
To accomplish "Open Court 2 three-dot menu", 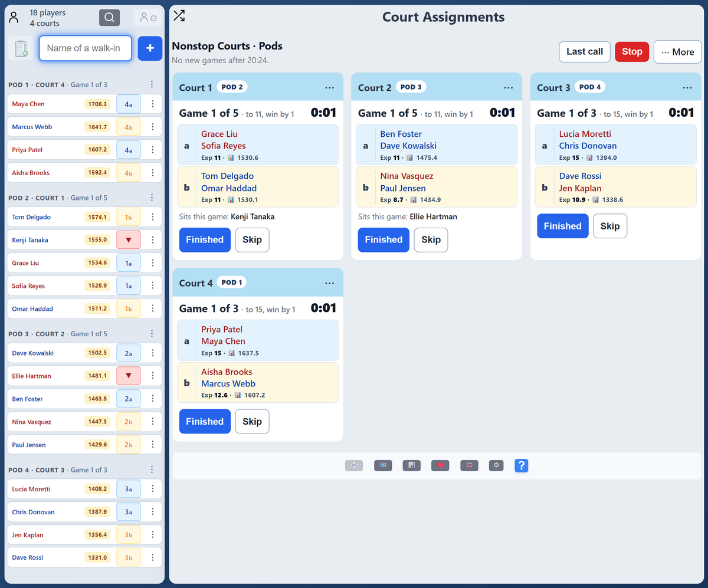I will pyautogui.click(x=508, y=88).
